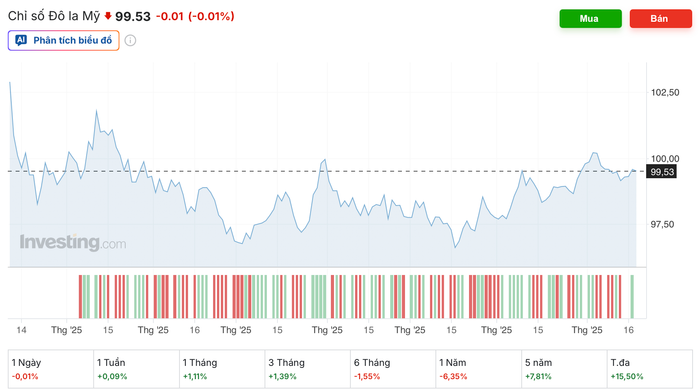Click the Investing.com watermark logo
The height and width of the screenshot is (390, 700).
pos(73,242)
